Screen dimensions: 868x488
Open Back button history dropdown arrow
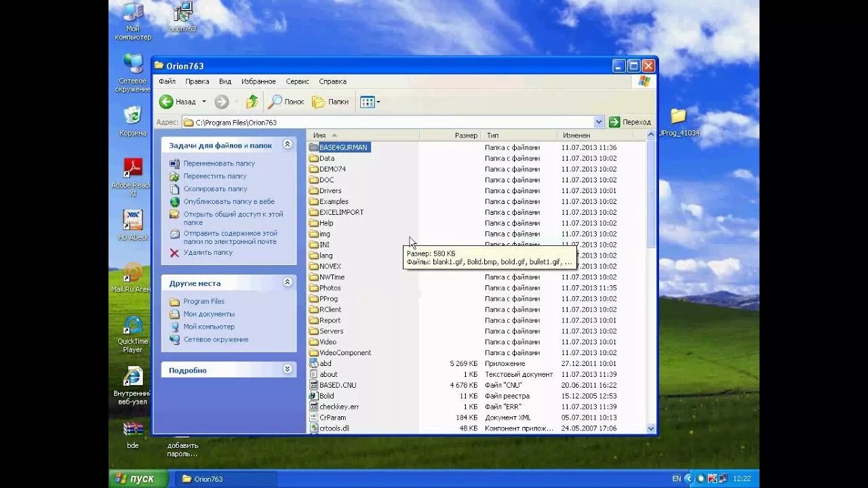pyautogui.click(x=204, y=102)
